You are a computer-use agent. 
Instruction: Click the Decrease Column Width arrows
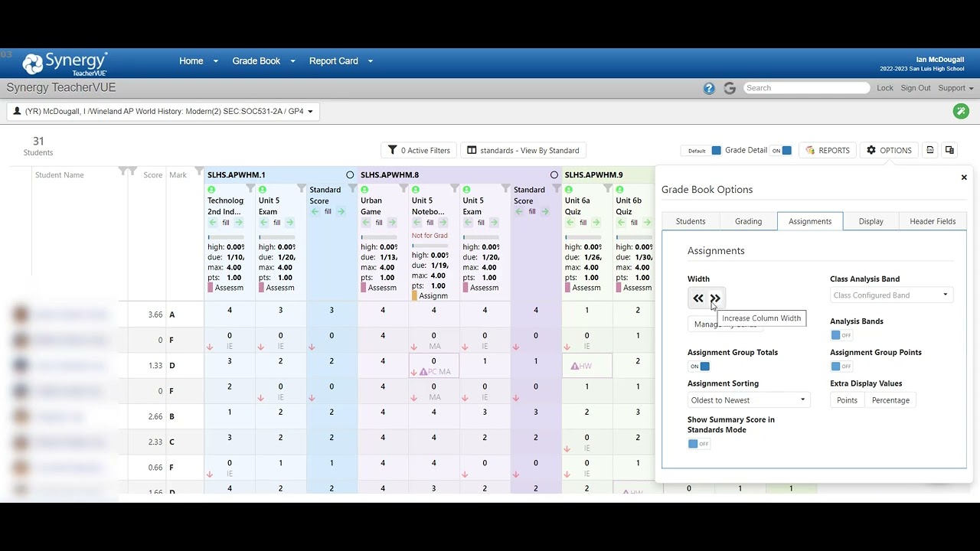pos(697,298)
